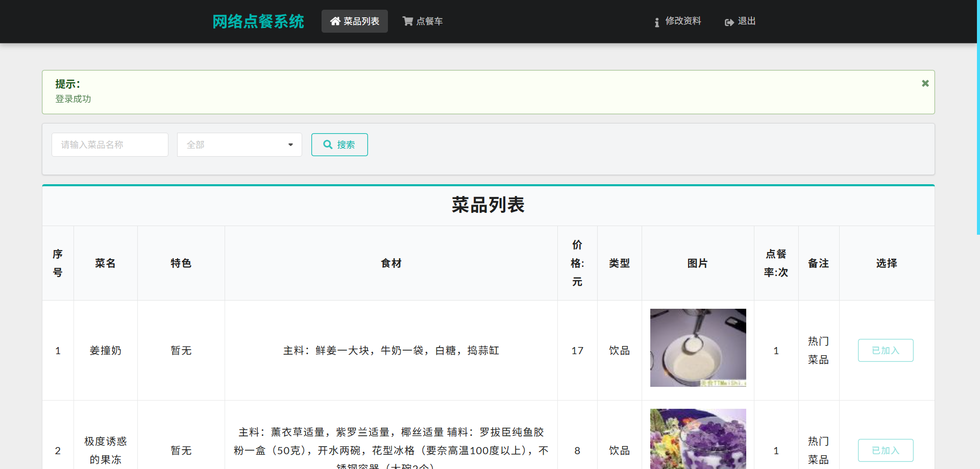Click the 价格:元 column header

(x=577, y=263)
